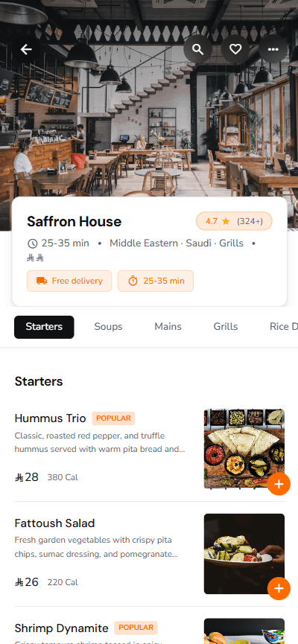
Task: Select the partially visible Rice tab
Action: [284, 327]
